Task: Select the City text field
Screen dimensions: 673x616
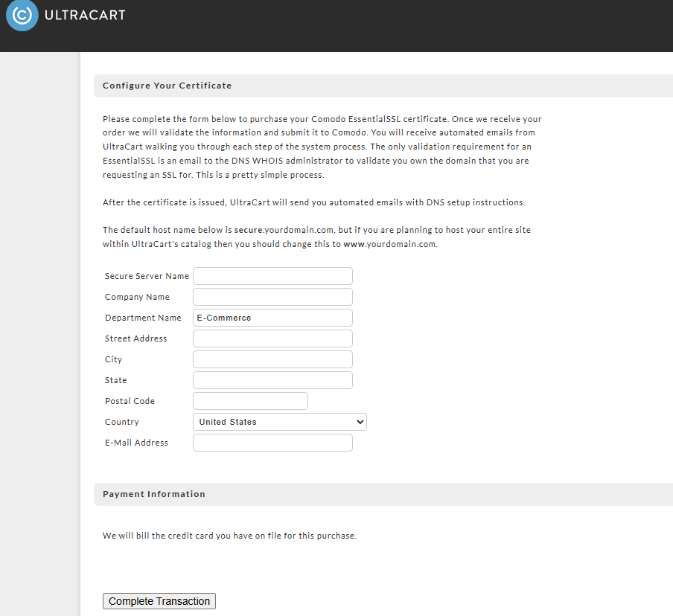Action: coord(272,359)
